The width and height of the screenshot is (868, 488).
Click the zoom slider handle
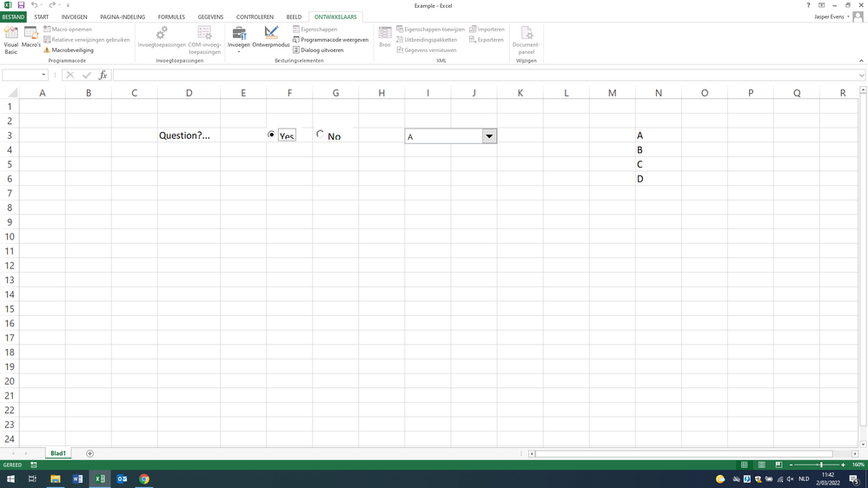821,465
